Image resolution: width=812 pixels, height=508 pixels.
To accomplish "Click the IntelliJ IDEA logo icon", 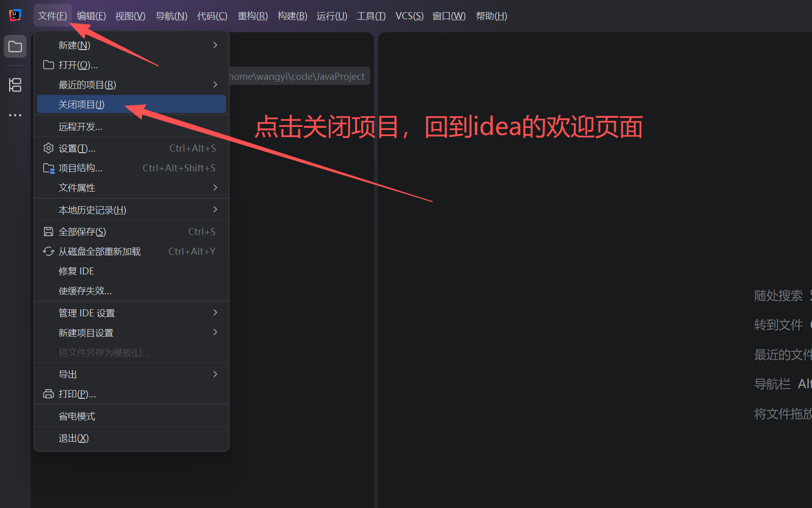I will tap(15, 15).
